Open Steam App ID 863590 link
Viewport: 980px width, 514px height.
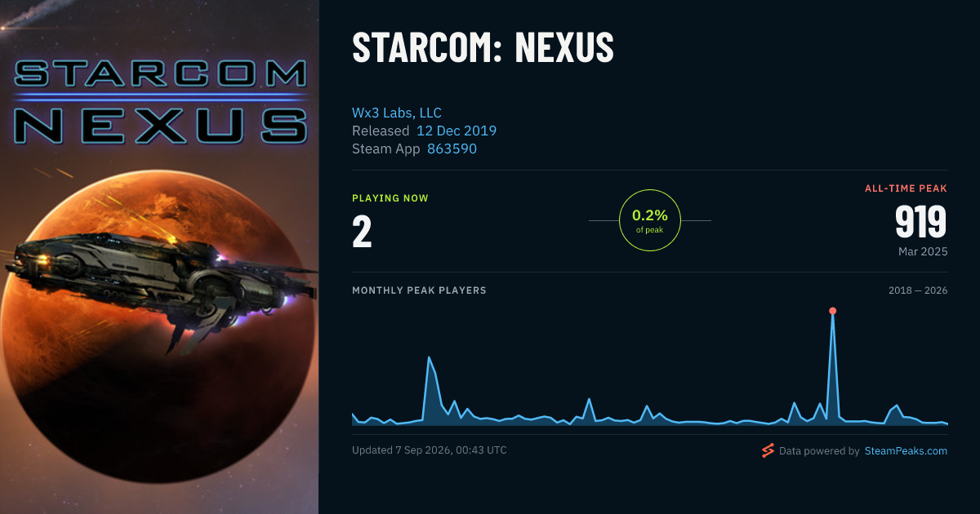(452, 148)
